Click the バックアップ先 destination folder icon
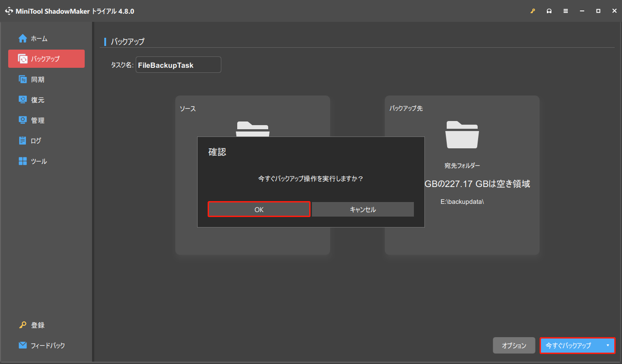The height and width of the screenshot is (364, 622). [462, 134]
